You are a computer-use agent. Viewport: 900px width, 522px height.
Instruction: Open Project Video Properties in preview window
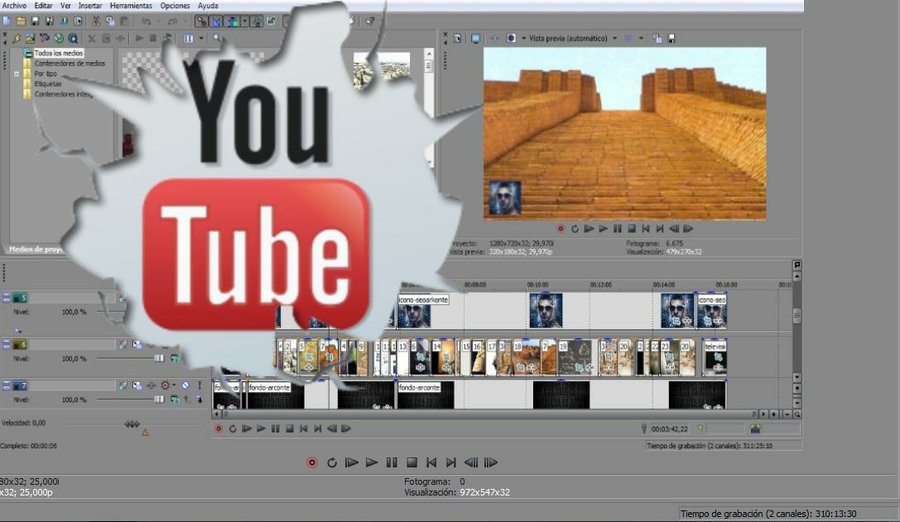tap(457, 38)
